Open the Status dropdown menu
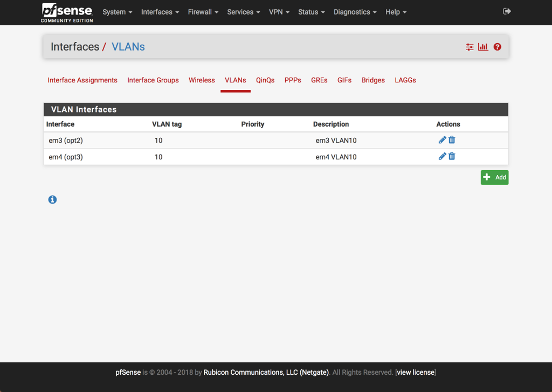552x392 pixels. tap(311, 12)
